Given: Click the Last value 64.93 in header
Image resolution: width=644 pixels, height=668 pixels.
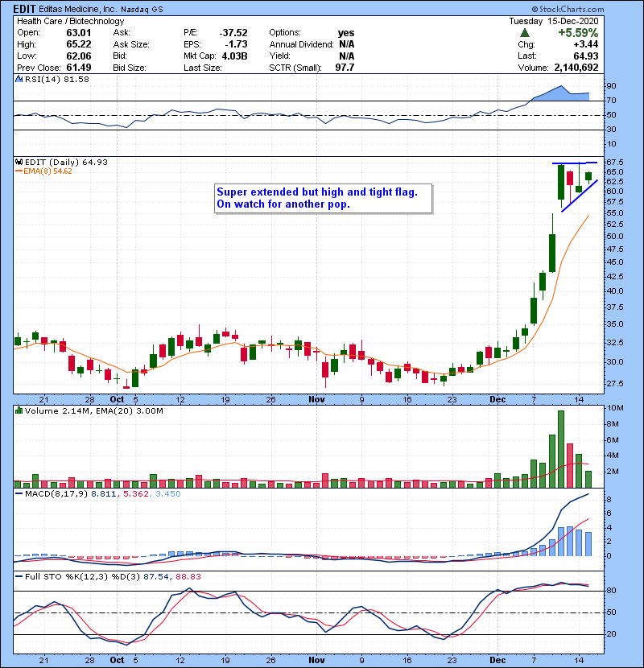Looking at the screenshot, I should pyautogui.click(x=585, y=56).
